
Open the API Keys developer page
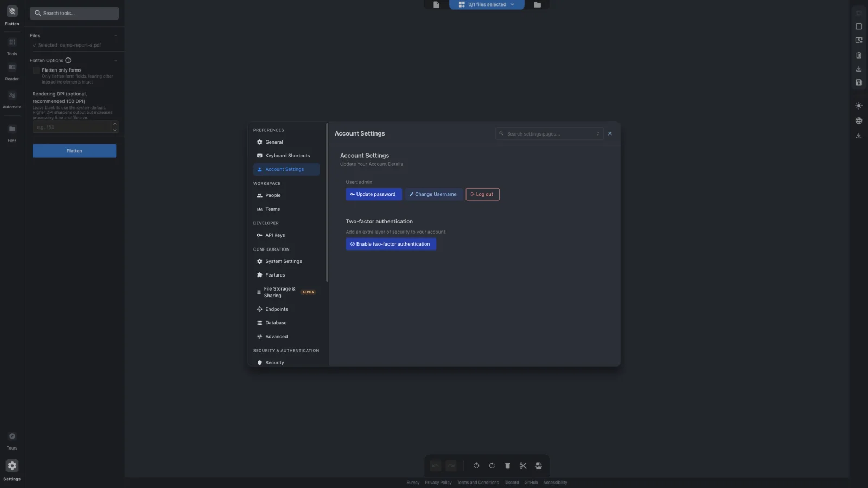pyautogui.click(x=286, y=235)
